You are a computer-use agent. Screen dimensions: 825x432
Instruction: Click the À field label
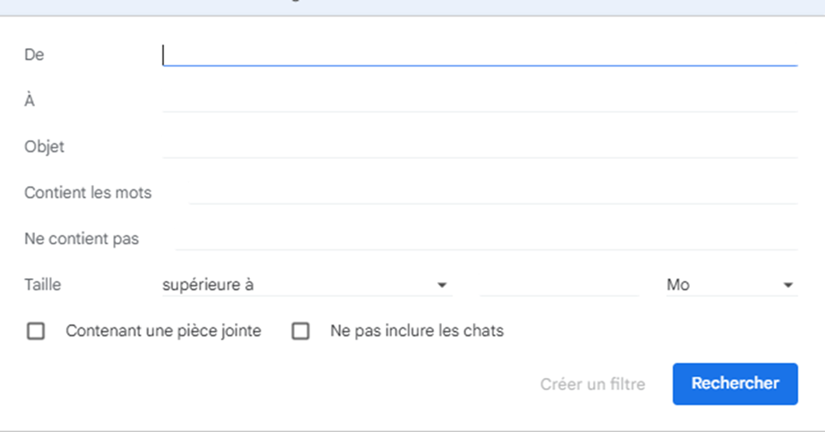click(x=30, y=100)
